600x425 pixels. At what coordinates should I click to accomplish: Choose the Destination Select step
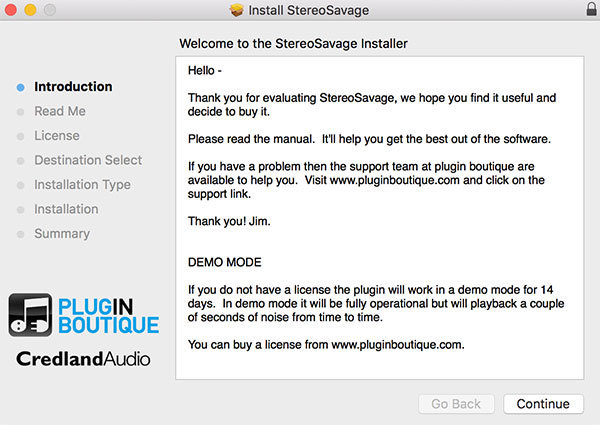point(88,160)
